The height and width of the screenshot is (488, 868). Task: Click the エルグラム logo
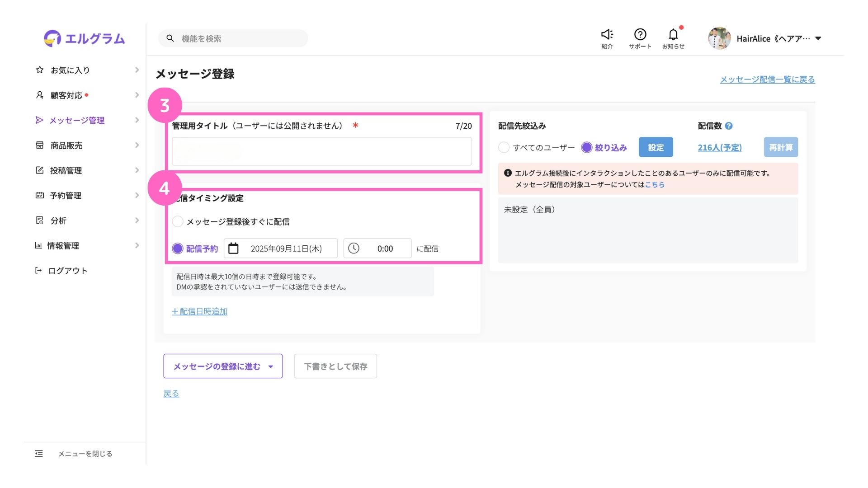point(85,38)
